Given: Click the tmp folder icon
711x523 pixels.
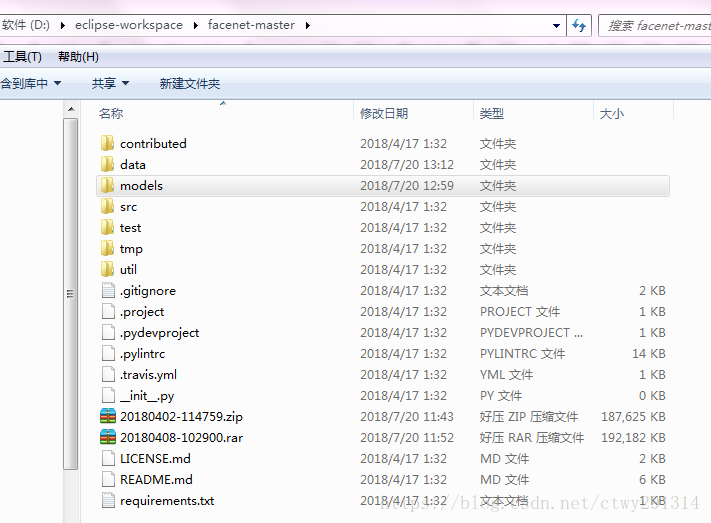Looking at the screenshot, I should click(107, 248).
